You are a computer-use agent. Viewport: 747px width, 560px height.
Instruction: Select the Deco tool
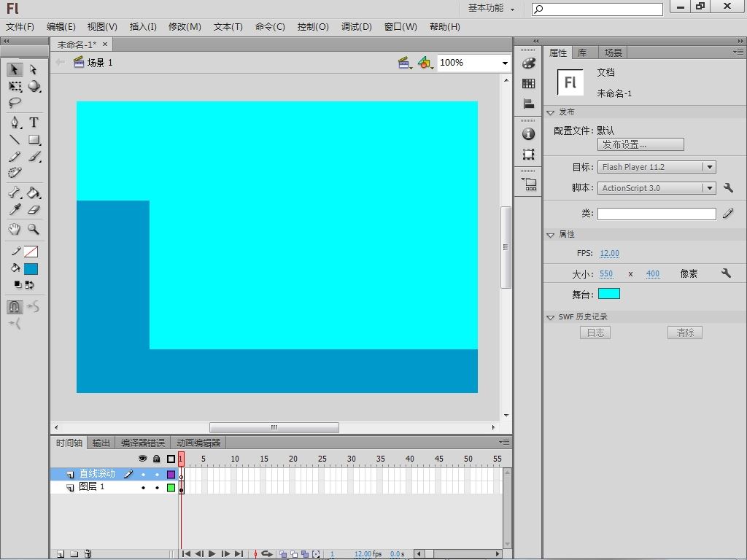point(15,172)
